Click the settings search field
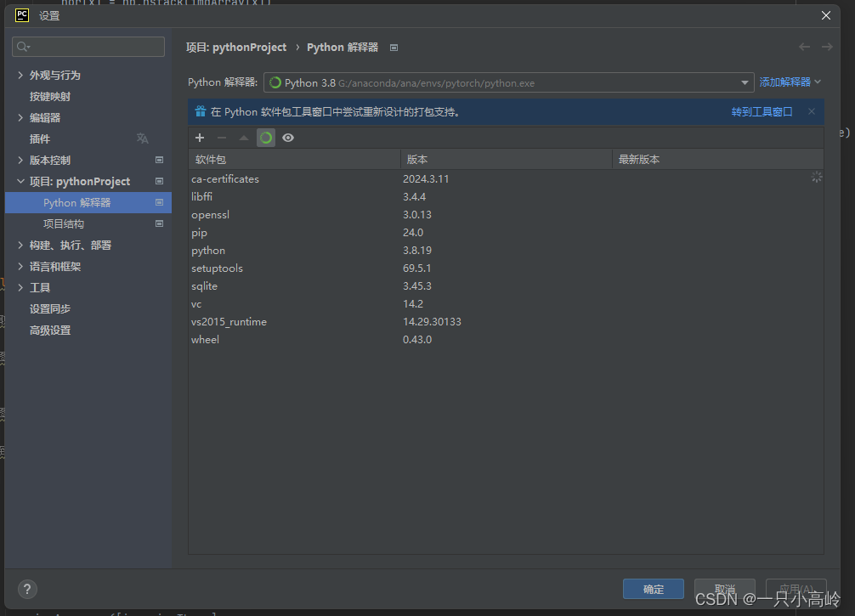The image size is (855, 616). coord(88,47)
